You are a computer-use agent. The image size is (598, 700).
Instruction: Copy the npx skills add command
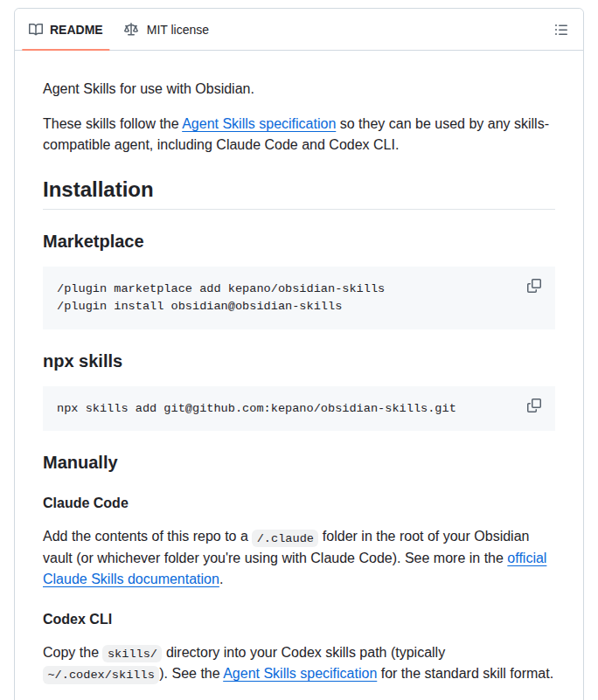coord(534,405)
